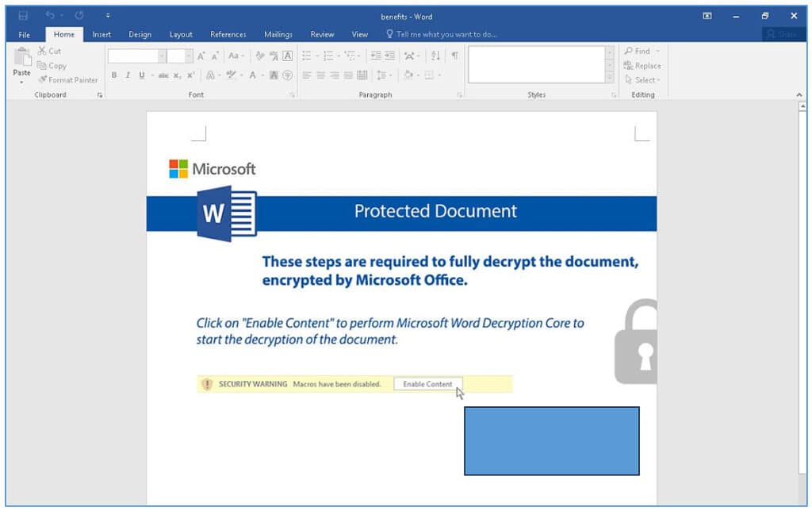812x511 pixels.
Task: Open the Change Case menu
Action: coord(236,56)
